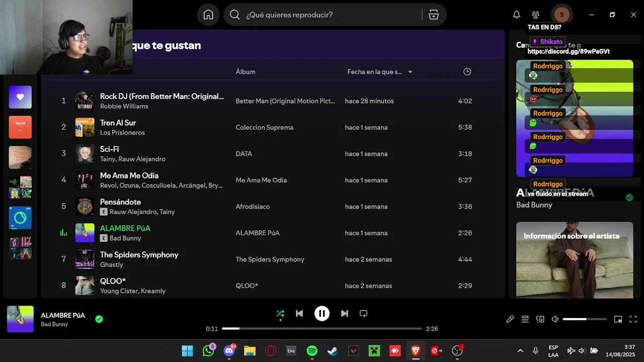Image resolution: width=644 pixels, height=362 pixels.
Task: Toggle the green saved check in right panel
Action: (x=629, y=198)
